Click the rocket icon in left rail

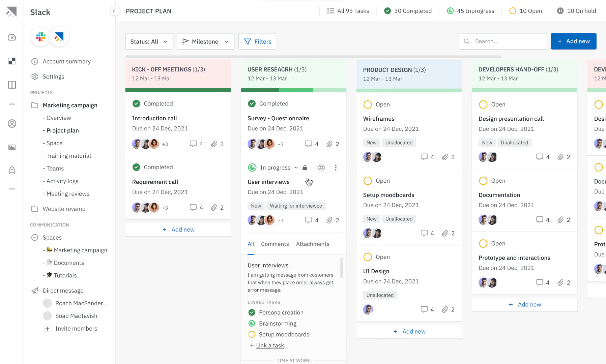point(12,170)
